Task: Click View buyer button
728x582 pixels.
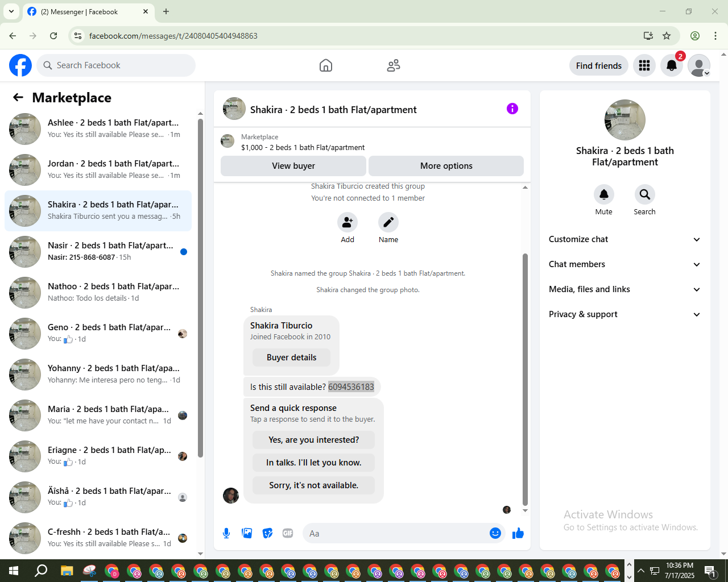Action: 293,166
